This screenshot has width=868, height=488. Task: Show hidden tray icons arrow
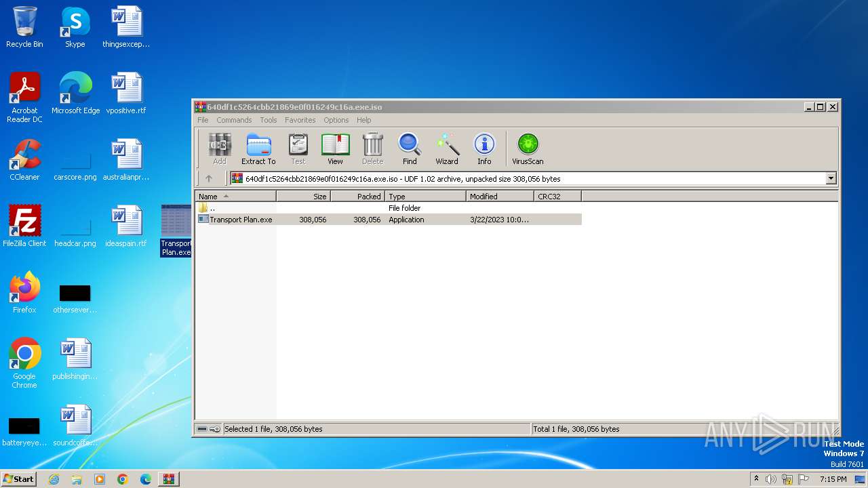tap(756, 479)
